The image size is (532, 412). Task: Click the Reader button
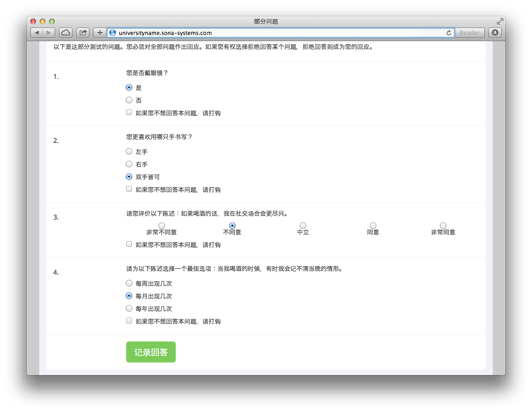click(x=469, y=33)
